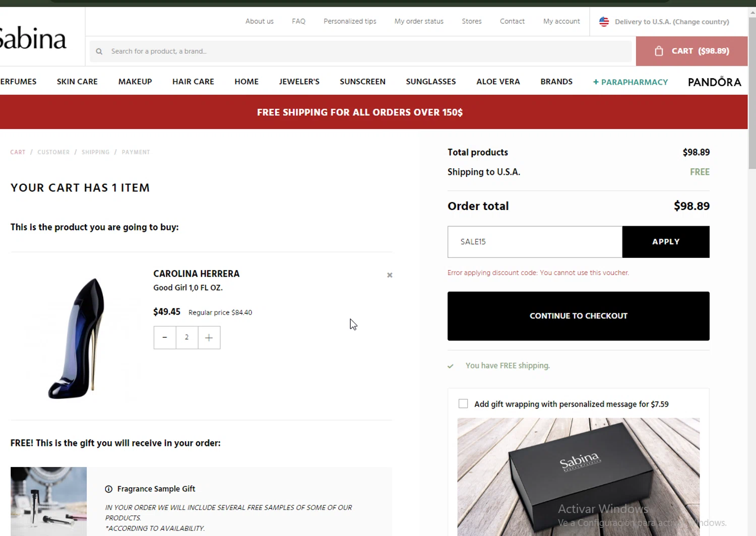The height and width of the screenshot is (536, 756).
Task: Open the Jeweler's category
Action: click(299, 82)
